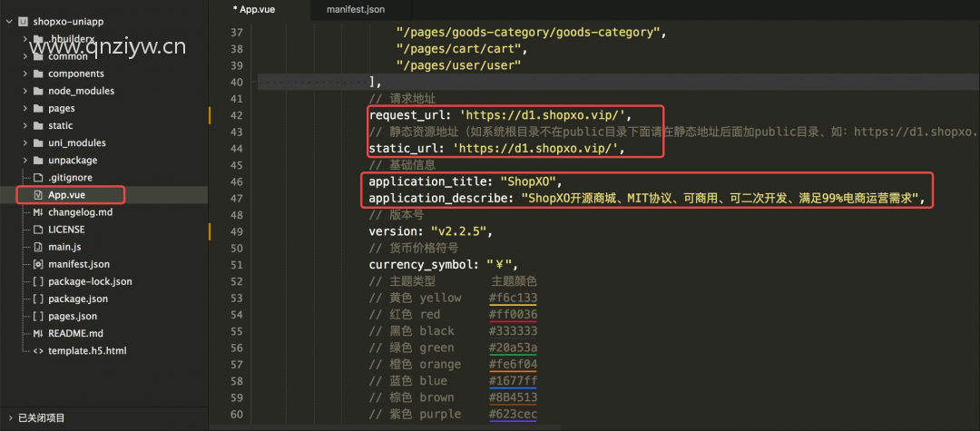The image size is (980, 431).
Task: Open App.vue in the file tree
Action: (66, 195)
